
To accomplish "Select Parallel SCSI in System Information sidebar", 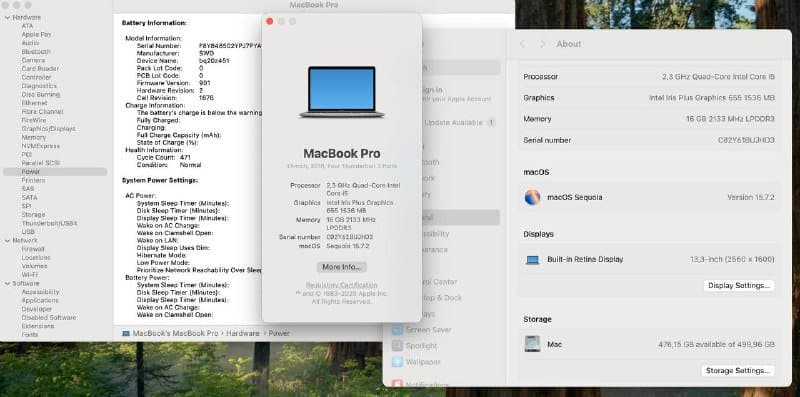I will point(40,163).
